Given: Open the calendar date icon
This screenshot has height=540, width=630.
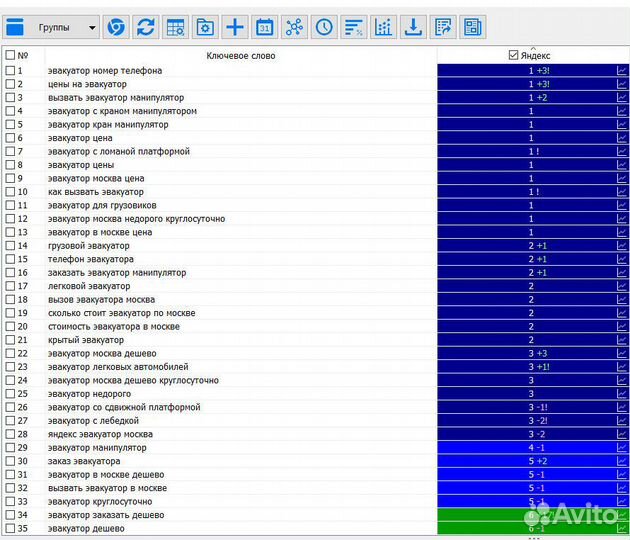Looking at the screenshot, I should tap(264, 27).
